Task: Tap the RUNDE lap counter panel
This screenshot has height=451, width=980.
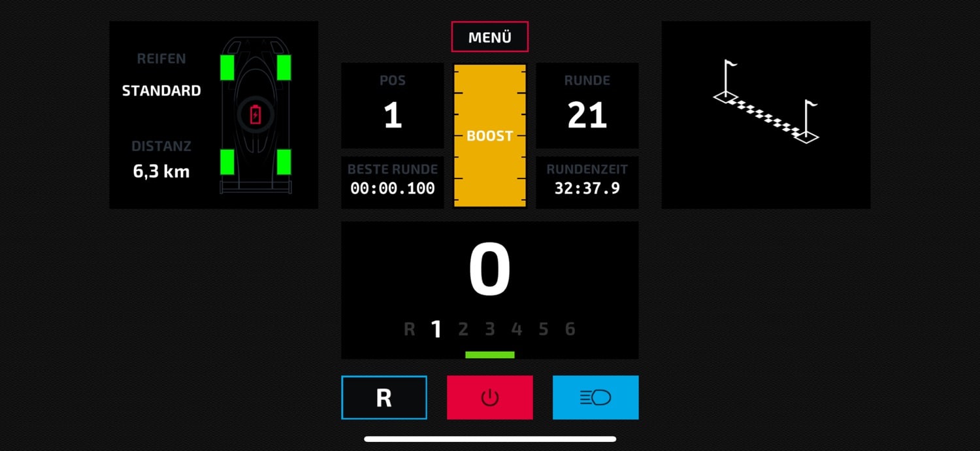Action: 587,106
